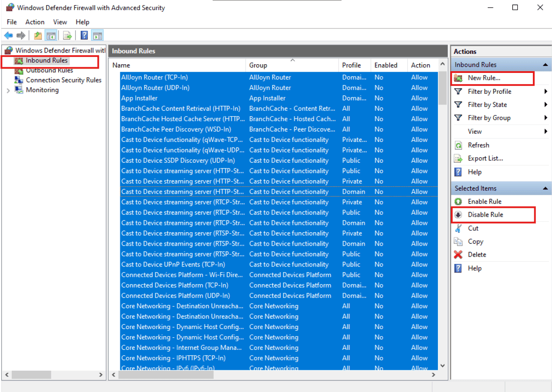
Task: Sort by the Profile column header
Action: (x=355, y=65)
